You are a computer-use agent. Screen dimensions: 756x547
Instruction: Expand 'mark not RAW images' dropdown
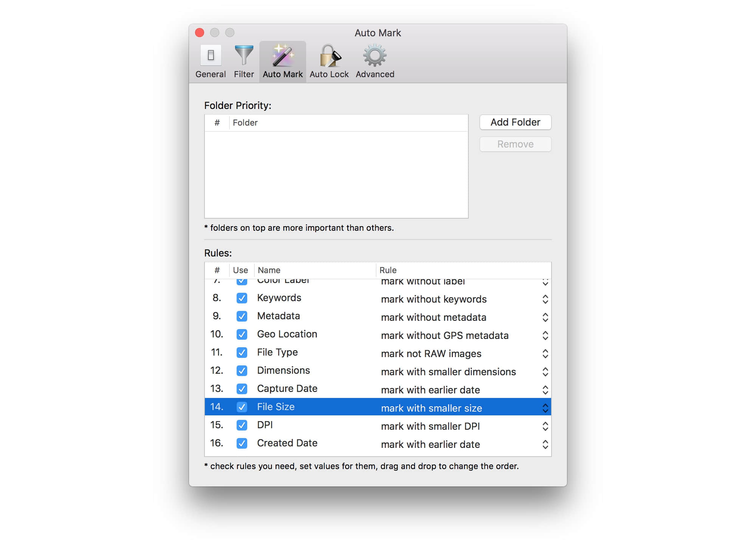(545, 354)
